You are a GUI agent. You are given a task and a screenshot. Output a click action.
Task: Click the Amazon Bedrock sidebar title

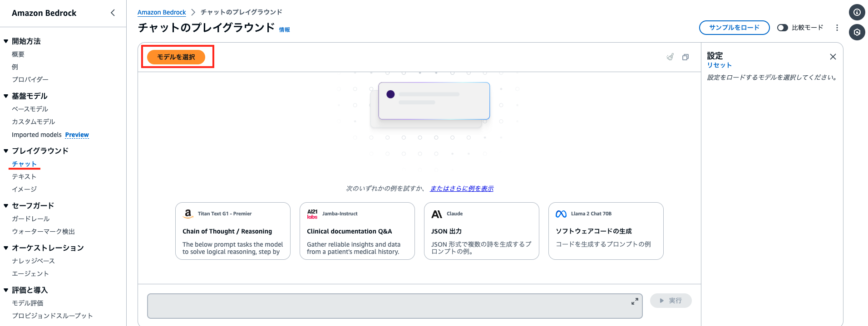tap(44, 13)
